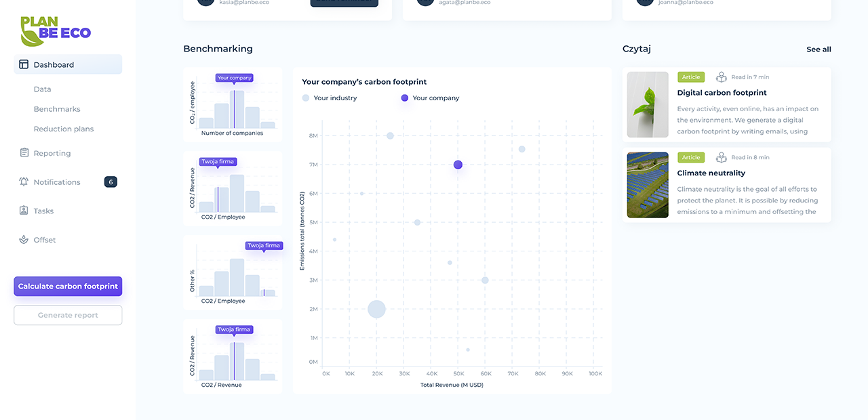Click the reader icon on Digital carbon footprint
868x420 pixels.
point(721,77)
